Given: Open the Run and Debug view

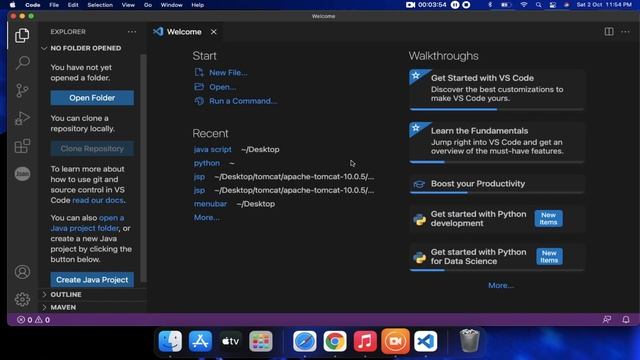Looking at the screenshot, I should point(22,118).
